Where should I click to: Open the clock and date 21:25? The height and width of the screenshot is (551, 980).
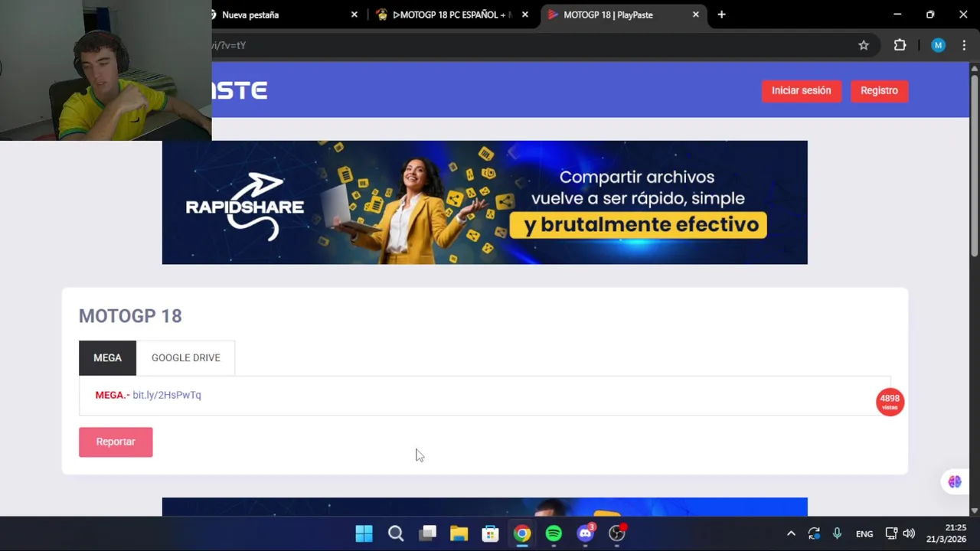click(946, 533)
